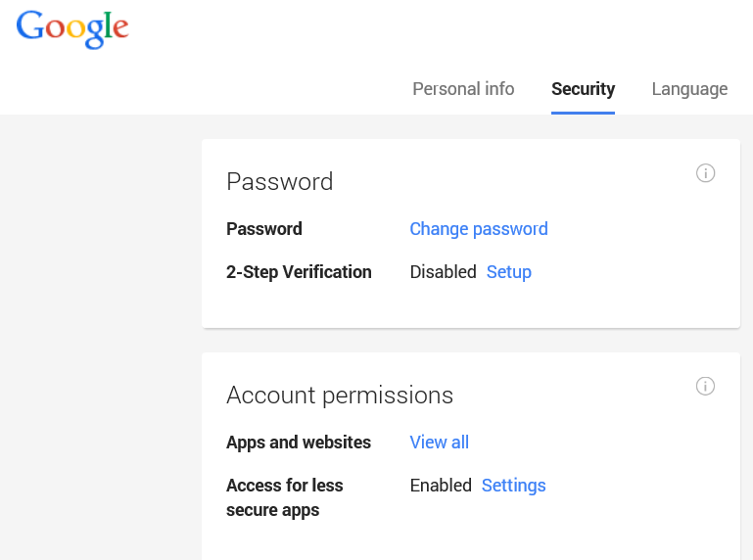Open View all apps and websites
The image size is (753, 560).
point(439,443)
